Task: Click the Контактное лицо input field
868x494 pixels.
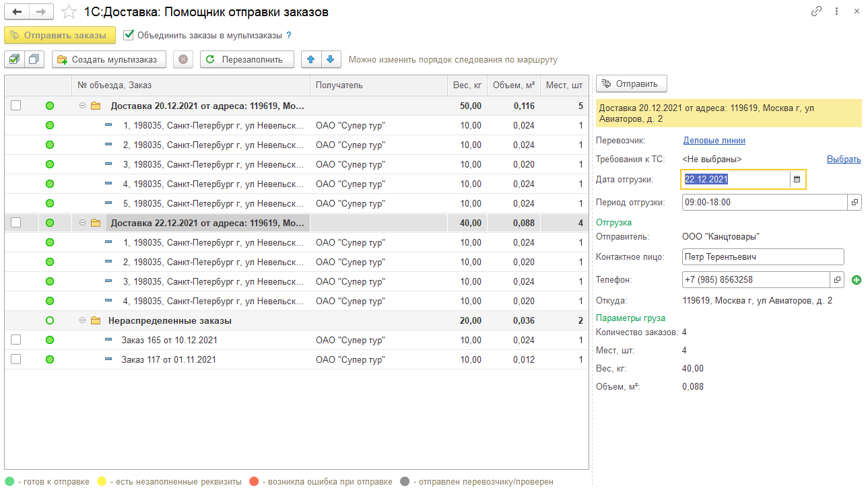Action: pos(762,256)
